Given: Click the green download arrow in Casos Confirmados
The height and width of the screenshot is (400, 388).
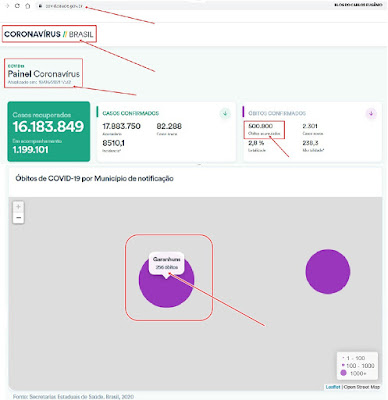Looking at the screenshot, I should click(x=225, y=113).
